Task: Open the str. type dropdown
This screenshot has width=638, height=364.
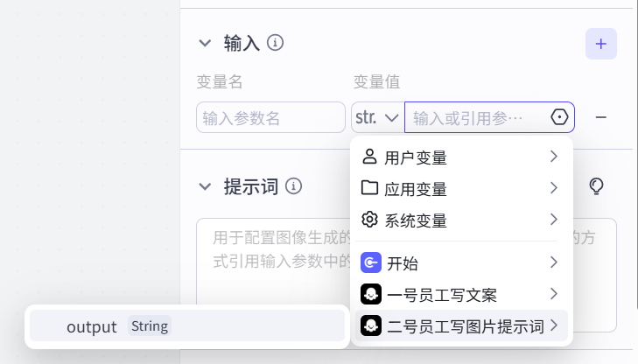Action: [x=377, y=117]
